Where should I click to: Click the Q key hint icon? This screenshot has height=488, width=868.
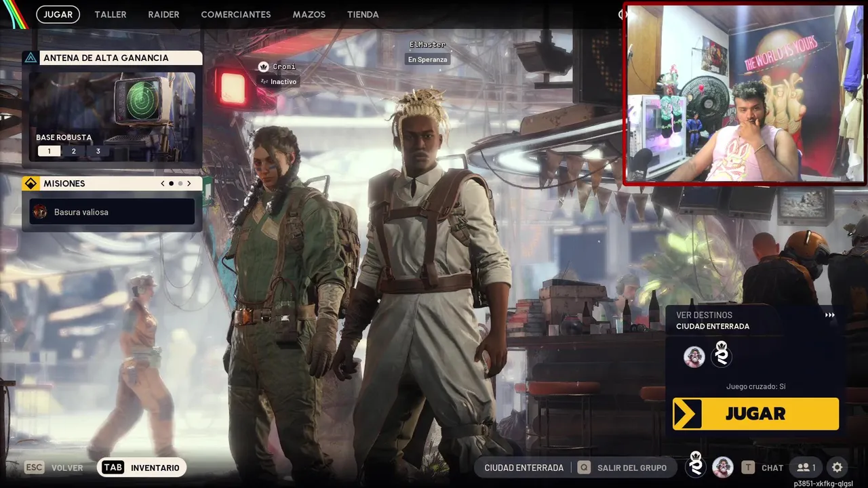583,468
